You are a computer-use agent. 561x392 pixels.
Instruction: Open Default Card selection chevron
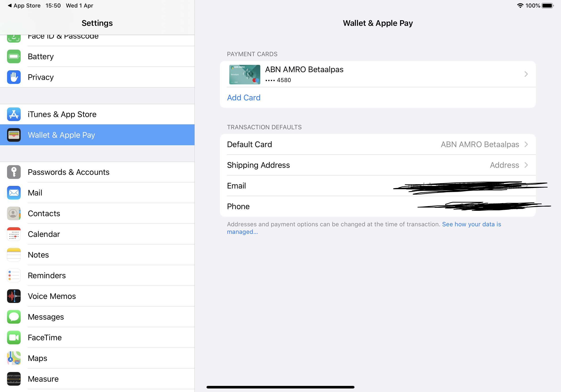pyautogui.click(x=526, y=145)
